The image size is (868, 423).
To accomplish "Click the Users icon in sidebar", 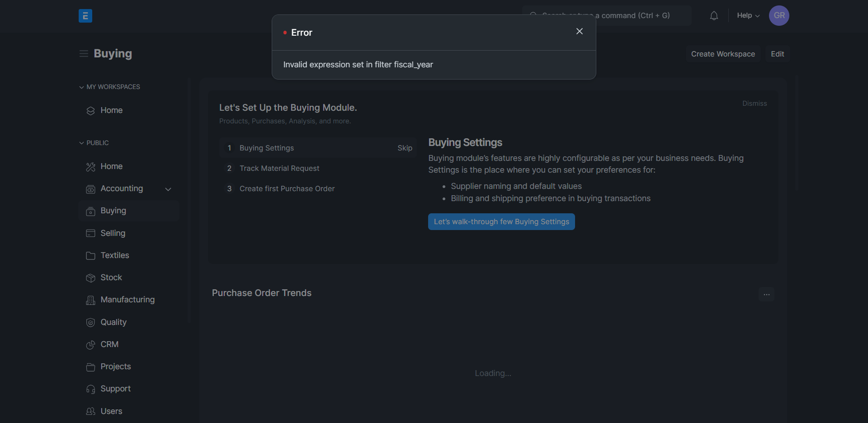I will 90,411.
